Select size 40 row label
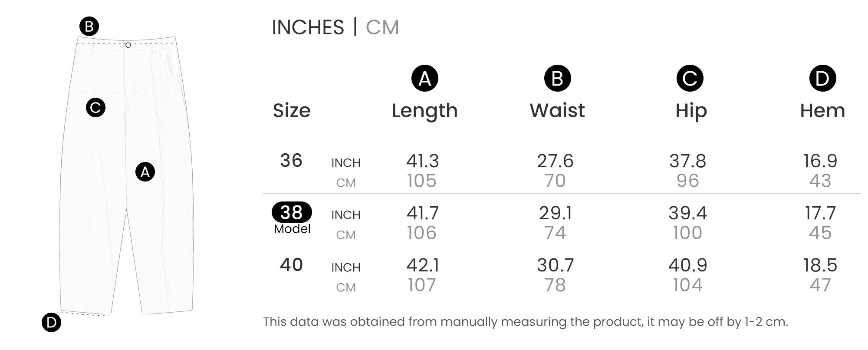This screenshot has width=868, height=350. pos(291,265)
